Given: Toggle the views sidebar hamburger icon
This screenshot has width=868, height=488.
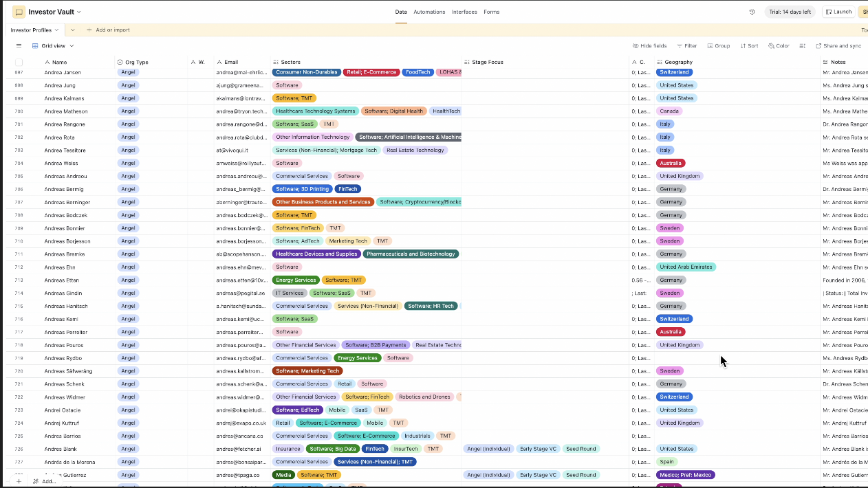Looking at the screenshot, I should click(19, 46).
